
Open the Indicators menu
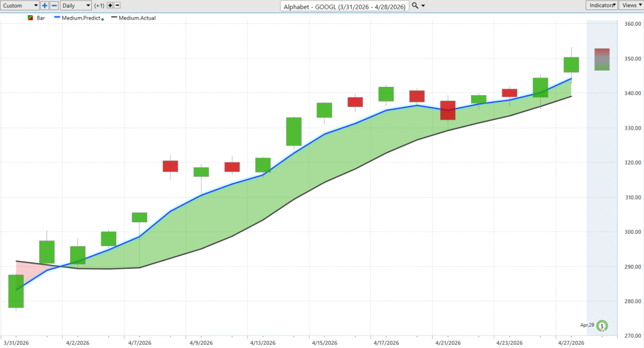(x=601, y=5)
